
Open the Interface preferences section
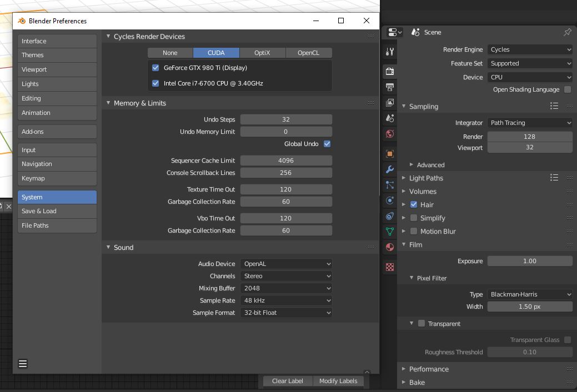pyautogui.click(x=57, y=41)
